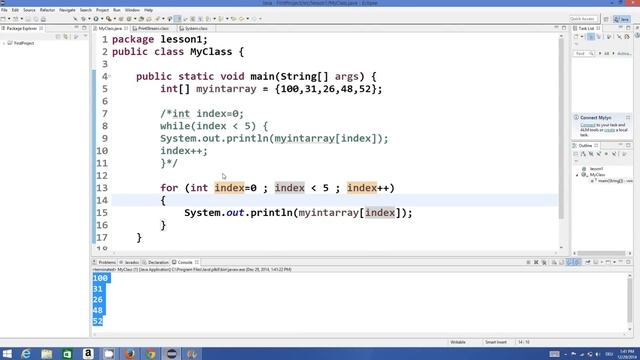
Task: Click the Pin Console icon
Action: coord(588,262)
